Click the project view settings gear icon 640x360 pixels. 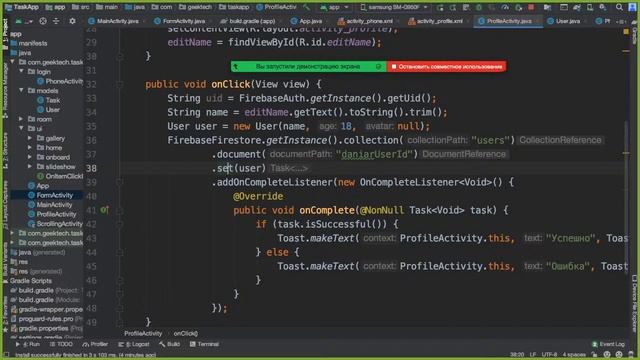coord(72,21)
